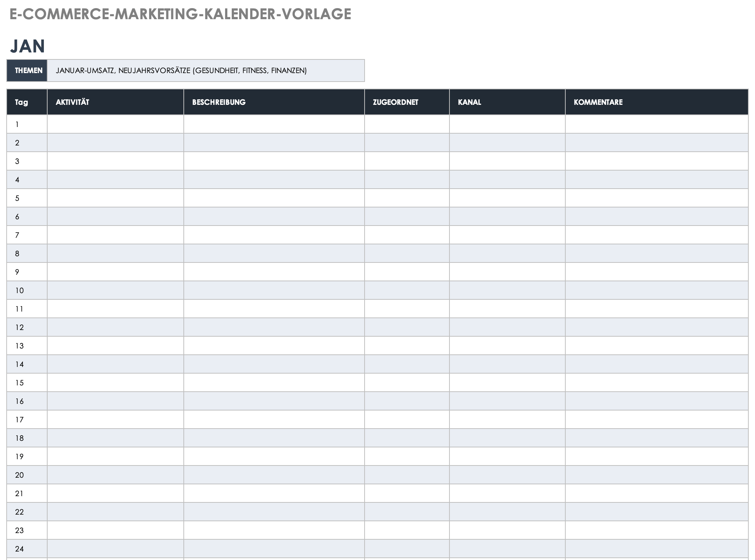The height and width of the screenshot is (560, 755).
Task: Select day 6 cell
Action: [x=27, y=217]
